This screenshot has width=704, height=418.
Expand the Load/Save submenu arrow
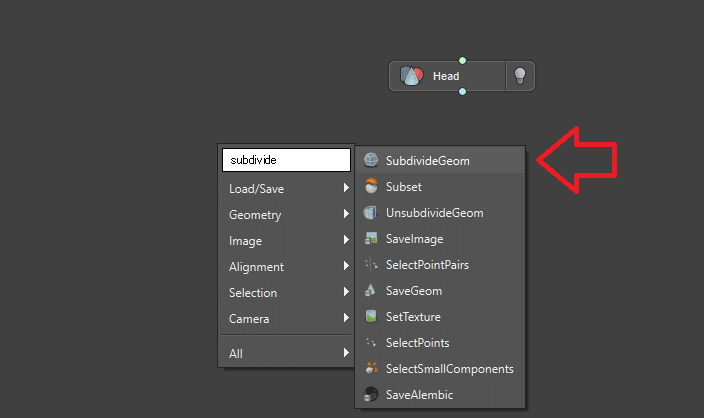click(346, 188)
